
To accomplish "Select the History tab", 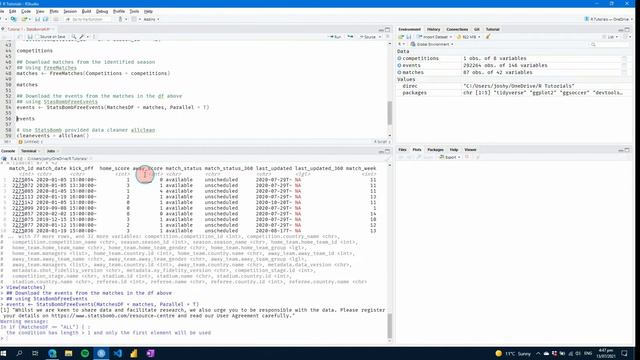I will click(433, 29).
